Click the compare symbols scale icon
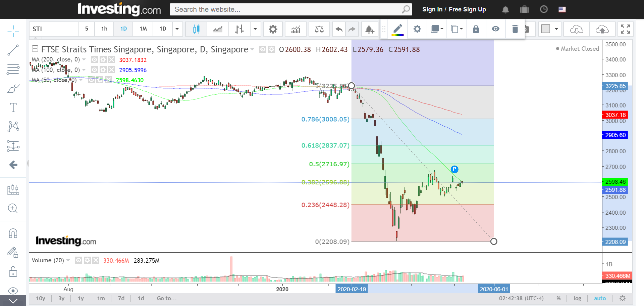Image resolution: width=644 pixels, height=306 pixels. coord(319,29)
